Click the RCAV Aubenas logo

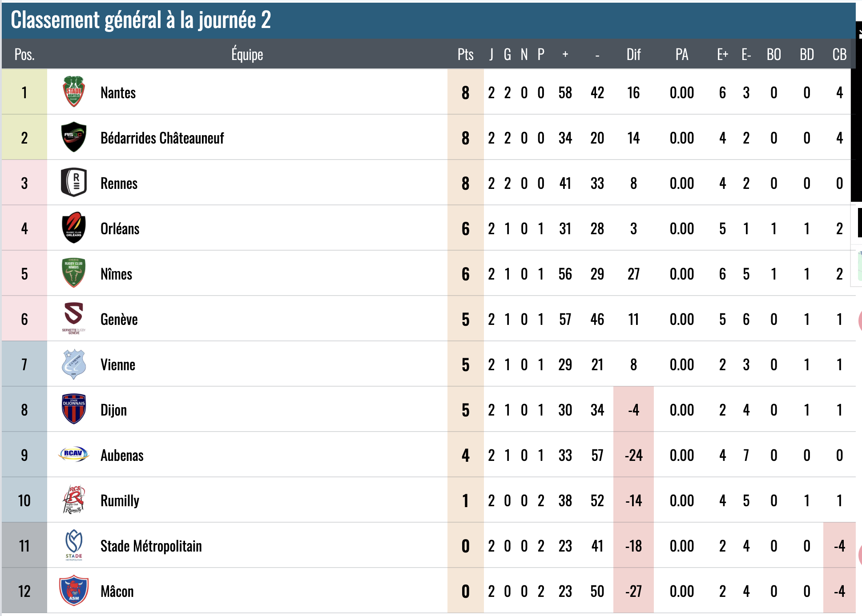[74, 454]
